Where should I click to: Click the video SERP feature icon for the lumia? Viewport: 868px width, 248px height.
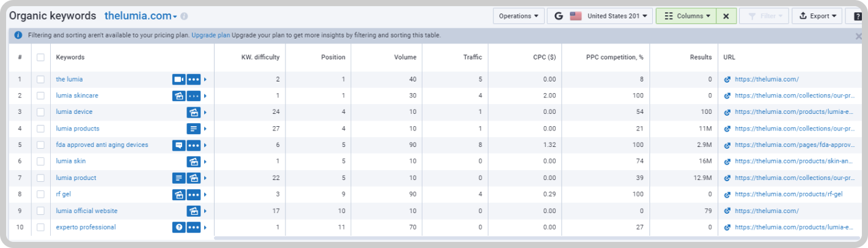[178, 80]
